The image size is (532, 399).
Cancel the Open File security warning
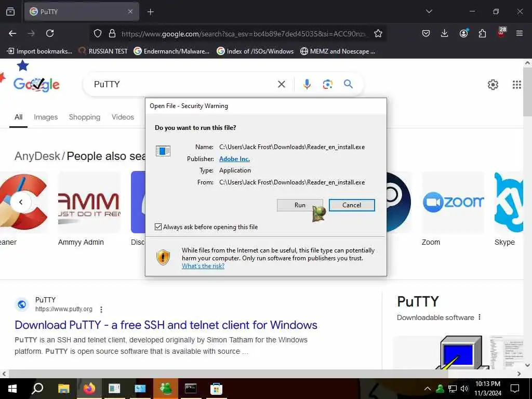pos(352,205)
